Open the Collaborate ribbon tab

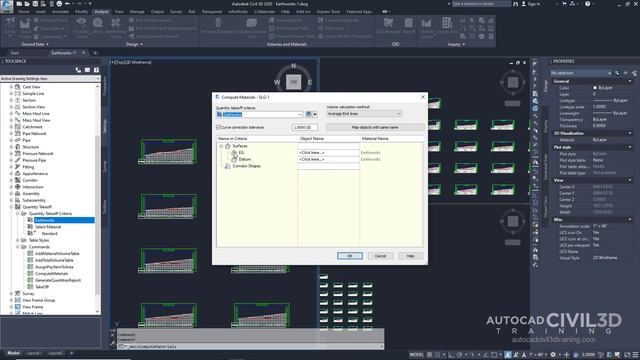[x=264, y=12]
